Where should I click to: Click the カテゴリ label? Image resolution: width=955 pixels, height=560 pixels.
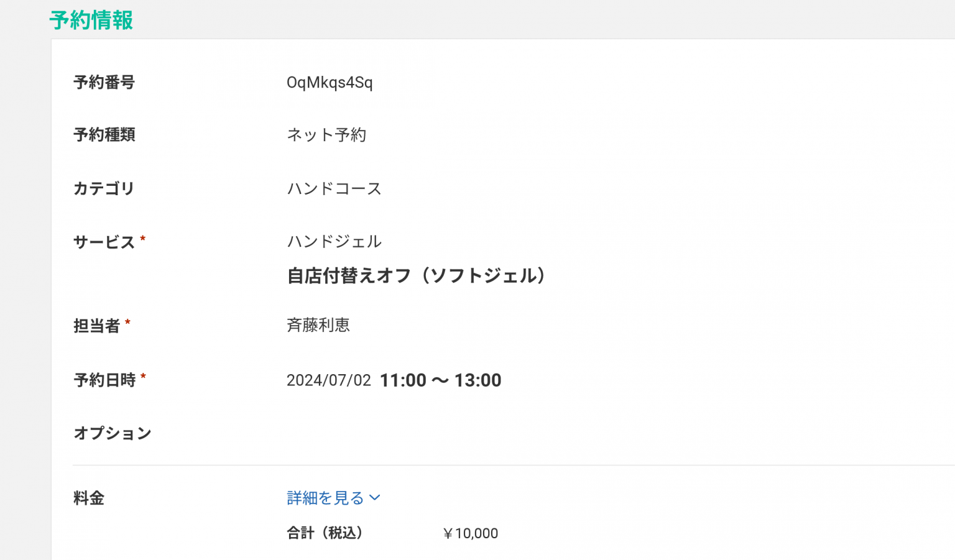point(104,188)
